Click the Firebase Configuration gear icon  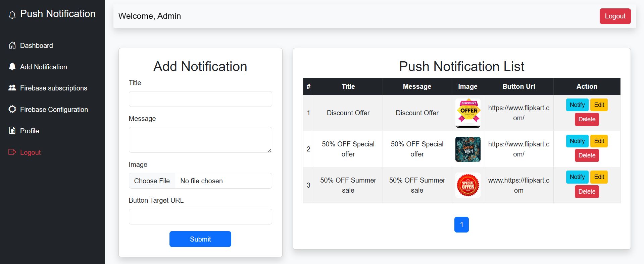tap(12, 109)
